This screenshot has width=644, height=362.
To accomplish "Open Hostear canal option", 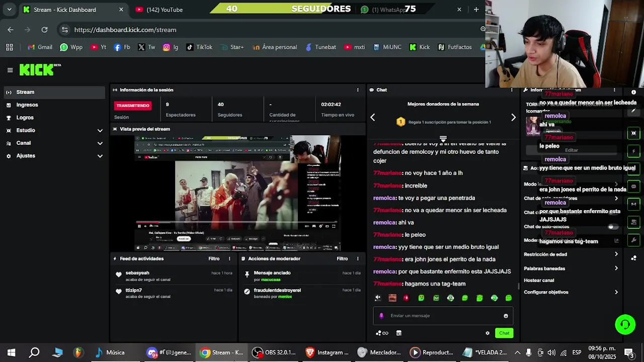I will (539, 281).
